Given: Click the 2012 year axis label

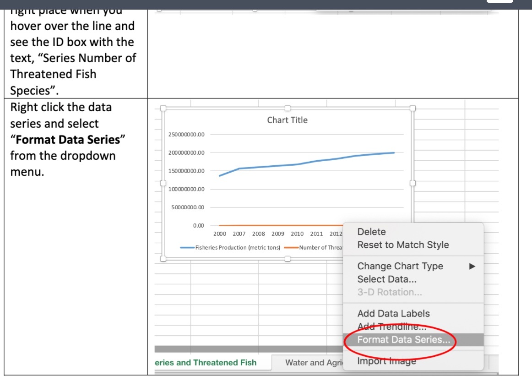Looking at the screenshot, I should coord(336,234).
